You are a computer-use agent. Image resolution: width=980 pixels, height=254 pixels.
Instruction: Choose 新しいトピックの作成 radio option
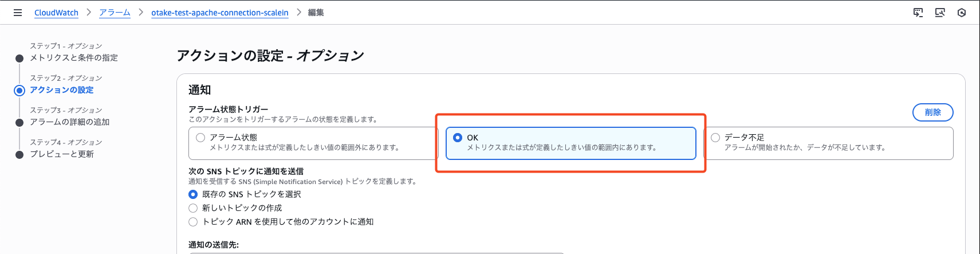pos(193,208)
